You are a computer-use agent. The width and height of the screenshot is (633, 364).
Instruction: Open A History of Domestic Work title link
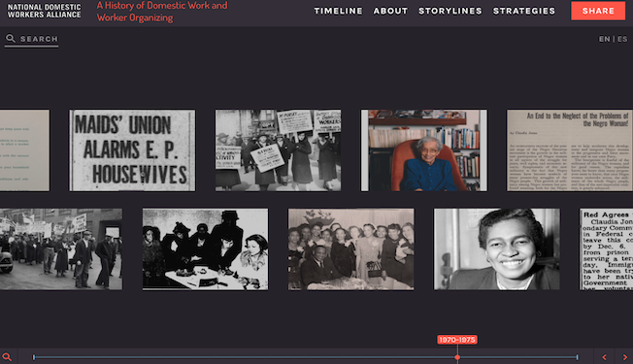coord(162,12)
